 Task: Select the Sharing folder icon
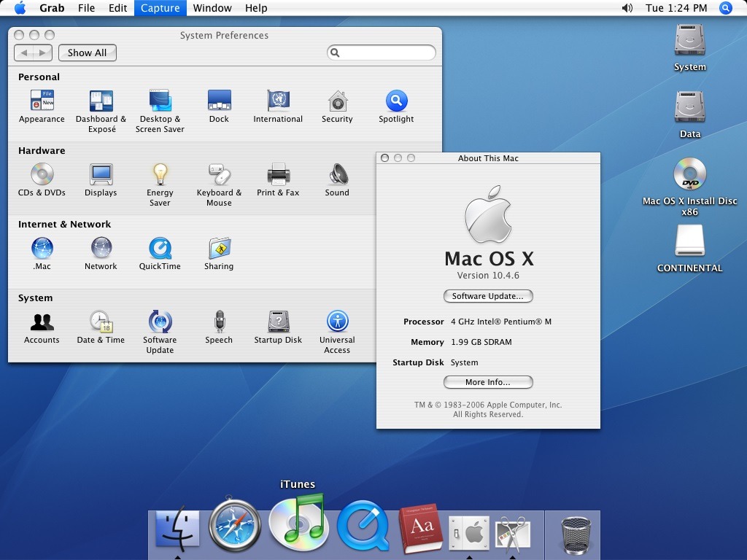[219, 247]
